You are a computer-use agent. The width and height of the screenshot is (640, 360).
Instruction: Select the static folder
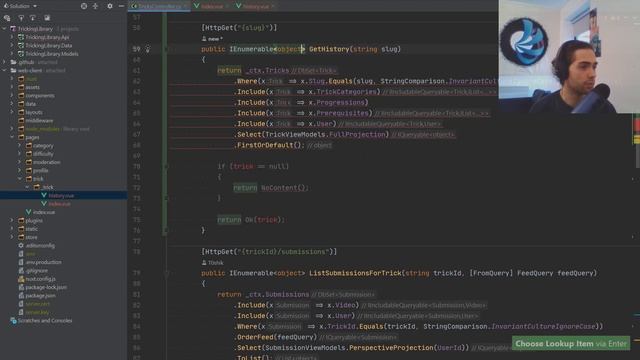click(x=28, y=229)
